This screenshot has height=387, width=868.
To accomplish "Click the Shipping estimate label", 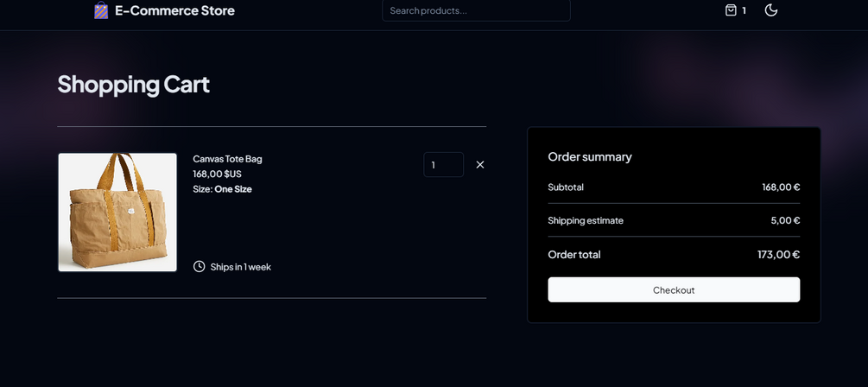I will [x=586, y=220].
